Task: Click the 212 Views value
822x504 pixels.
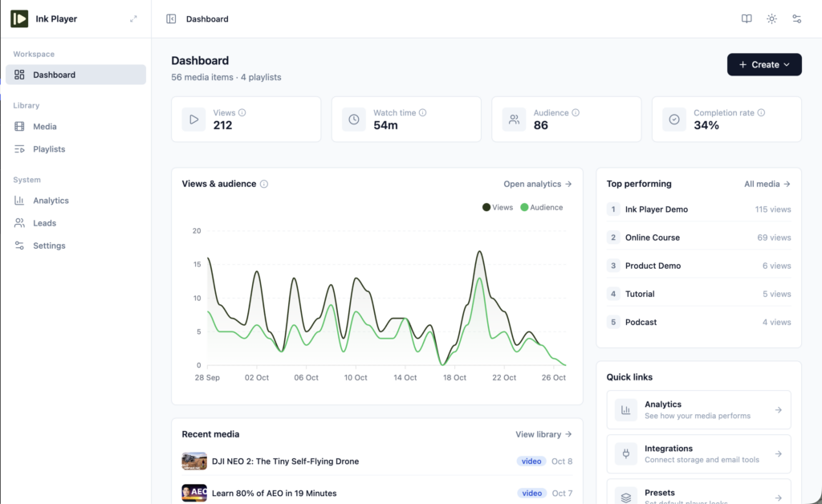Action: pos(223,125)
